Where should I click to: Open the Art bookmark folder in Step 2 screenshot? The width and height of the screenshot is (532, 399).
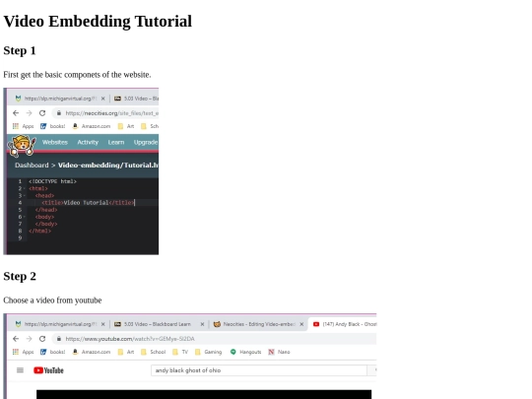coord(126,352)
